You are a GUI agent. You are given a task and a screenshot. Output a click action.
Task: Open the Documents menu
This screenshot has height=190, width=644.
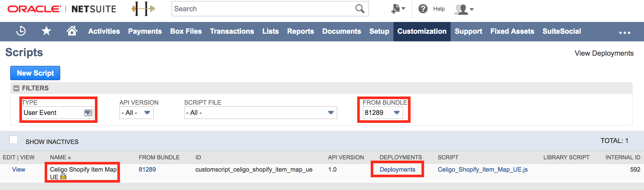(x=342, y=31)
